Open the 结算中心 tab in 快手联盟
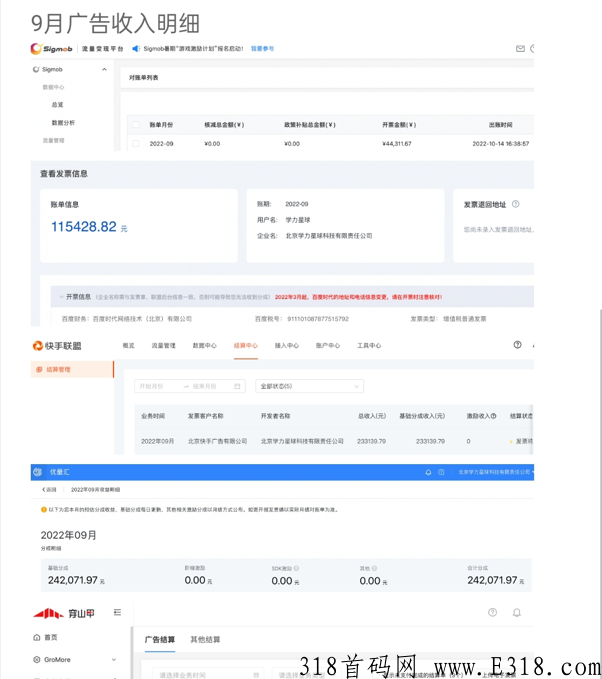Viewport: 602px width, 679px height. 246,346
